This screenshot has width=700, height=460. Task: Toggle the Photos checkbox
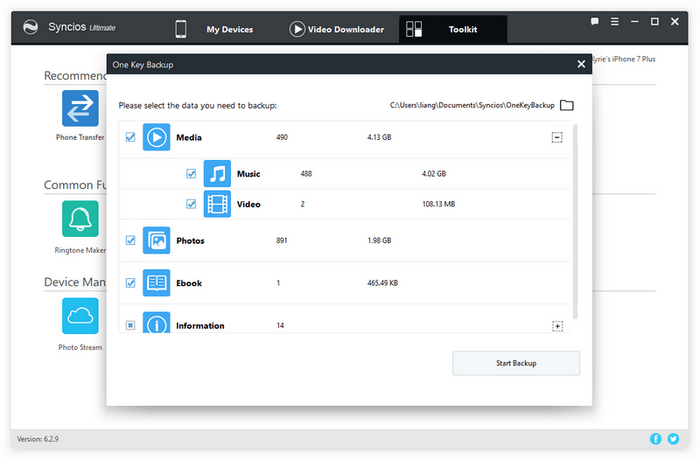pos(130,241)
